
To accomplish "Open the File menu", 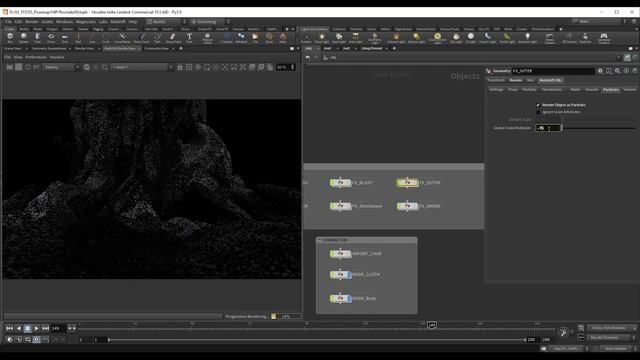I will coord(8,22).
